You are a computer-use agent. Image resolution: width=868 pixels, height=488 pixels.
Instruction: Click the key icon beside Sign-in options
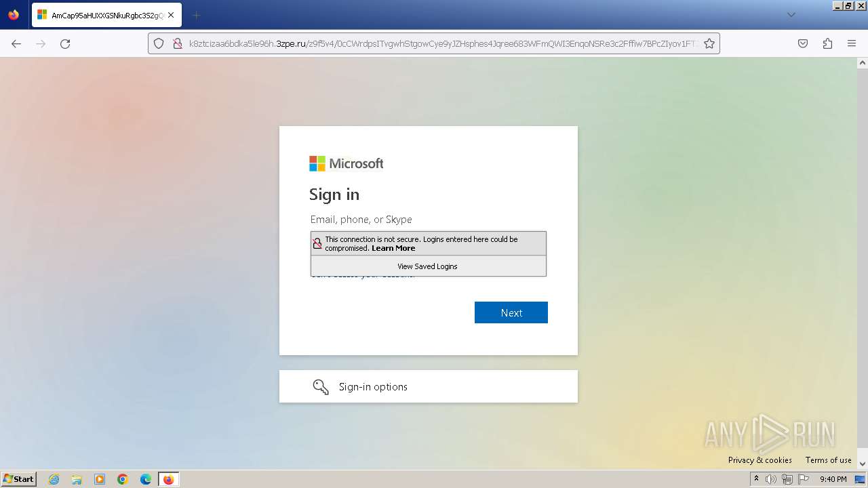click(x=321, y=386)
